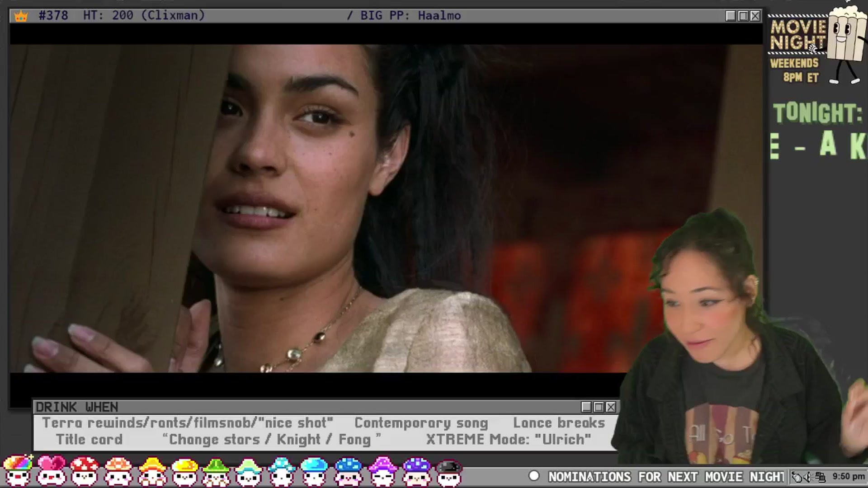
Task: Click the 'Contemporary song' rule
Action: coord(421,423)
